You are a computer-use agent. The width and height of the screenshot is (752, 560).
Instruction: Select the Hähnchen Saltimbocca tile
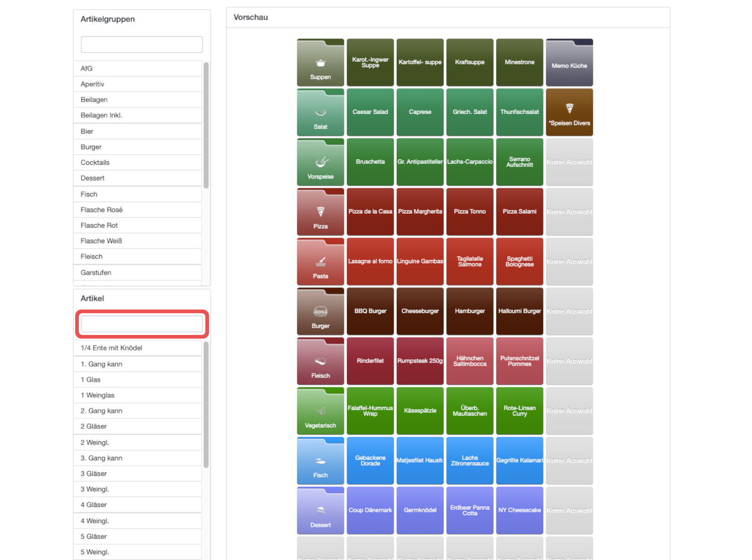click(x=470, y=361)
